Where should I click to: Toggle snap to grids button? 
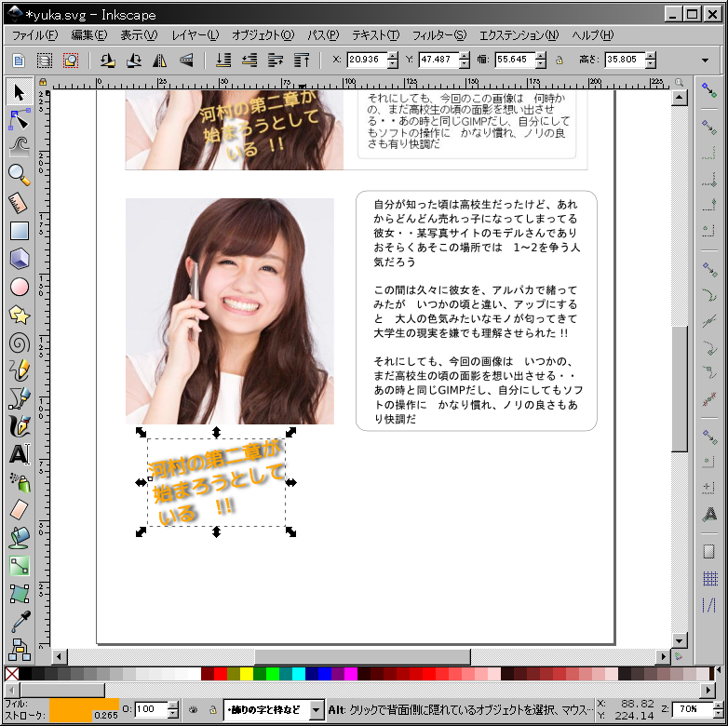pyautogui.click(x=709, y=578)
